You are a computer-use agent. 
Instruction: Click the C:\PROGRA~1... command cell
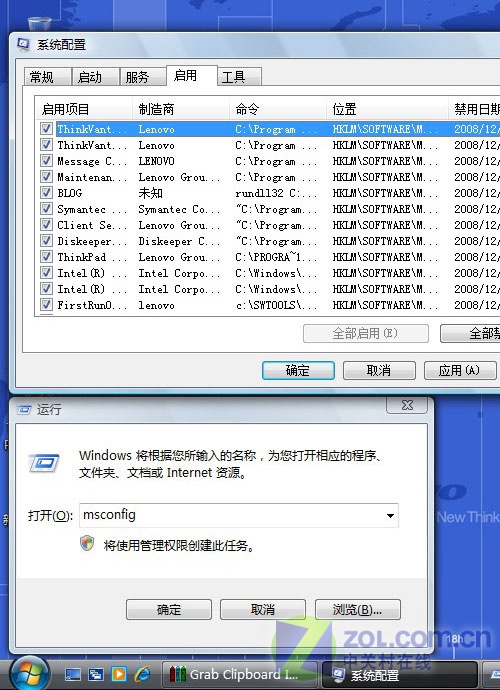(276, 257)
